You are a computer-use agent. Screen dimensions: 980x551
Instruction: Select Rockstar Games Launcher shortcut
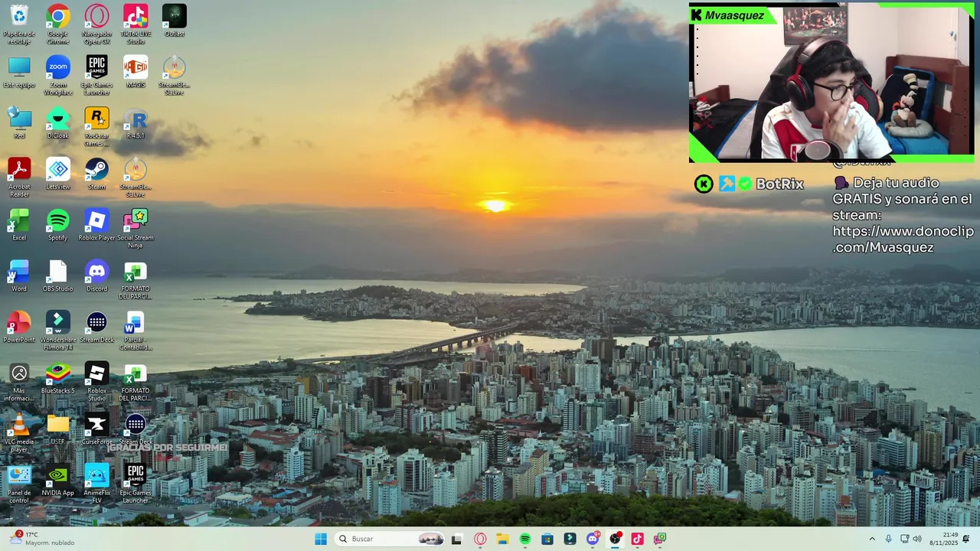click(96, 127)
